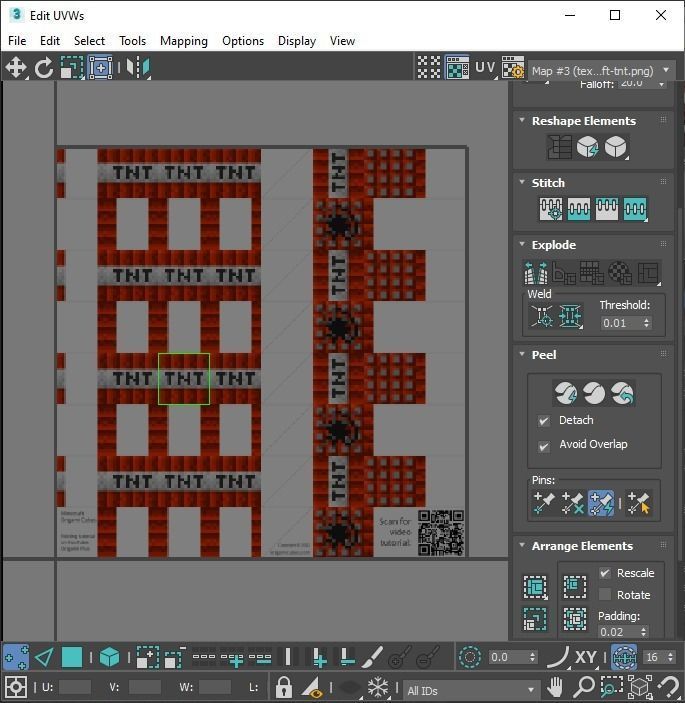This screenshot has width=685, height=703.
Task: Open the UV coordinates display flyout
Action: click(486, 68)
